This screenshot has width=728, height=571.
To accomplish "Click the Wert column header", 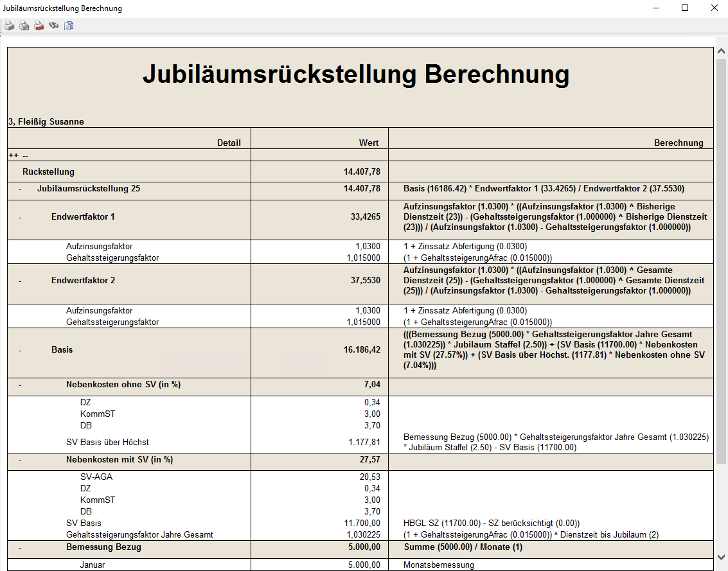I will 368,143.
